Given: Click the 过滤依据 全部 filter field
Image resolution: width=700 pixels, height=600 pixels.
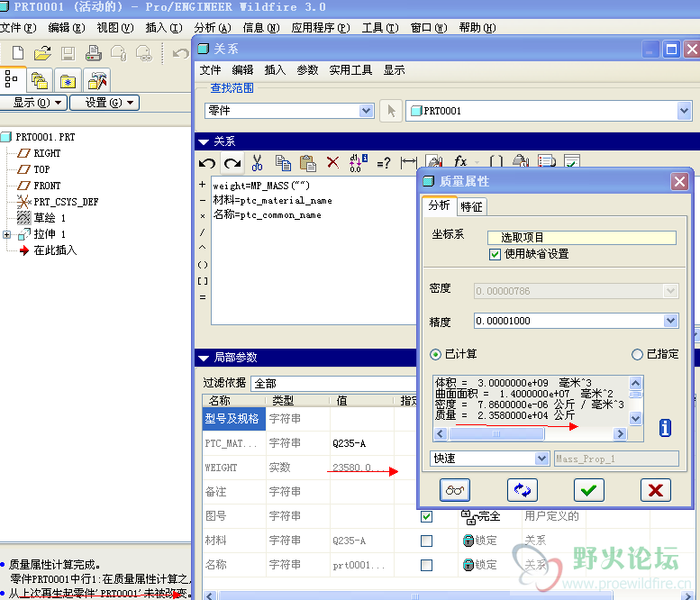Looking at the screenshot, I should (x=333, y=384).
